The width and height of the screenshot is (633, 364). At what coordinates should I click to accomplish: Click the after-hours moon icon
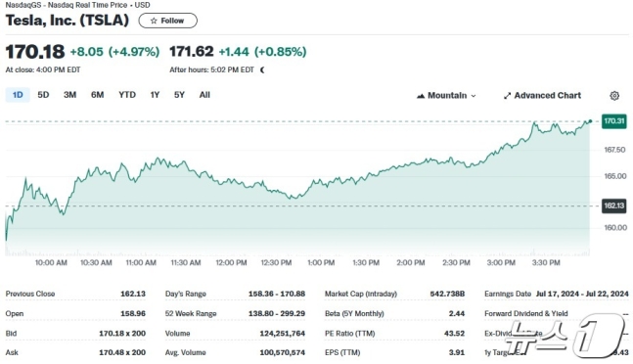[x=262, y=69]
